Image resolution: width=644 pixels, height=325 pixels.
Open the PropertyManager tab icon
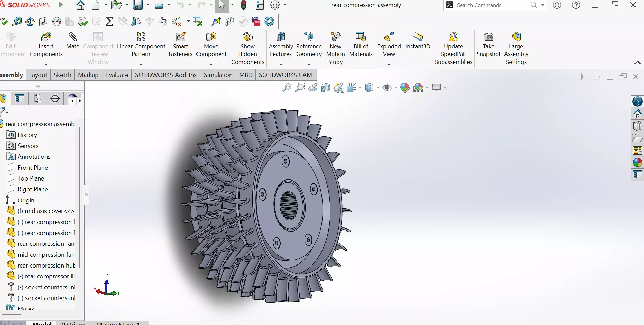click(20, 99)
